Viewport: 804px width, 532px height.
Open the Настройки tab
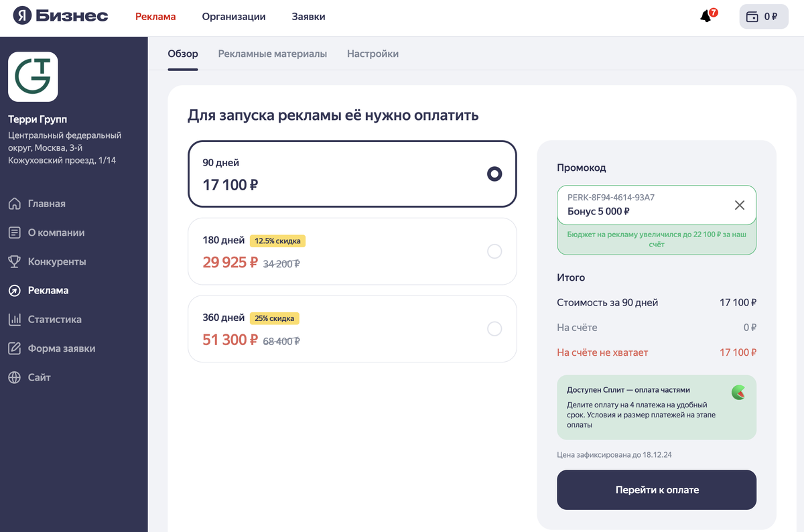pyautogui.click(x=373, y=54)
